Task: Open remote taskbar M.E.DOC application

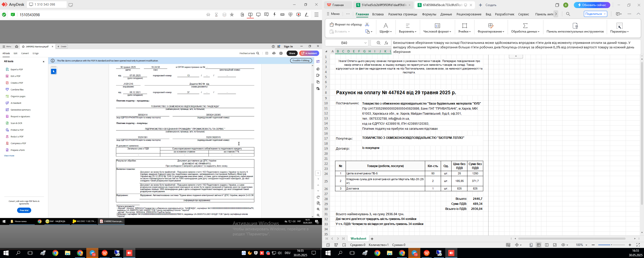Action: coord(84,221)
